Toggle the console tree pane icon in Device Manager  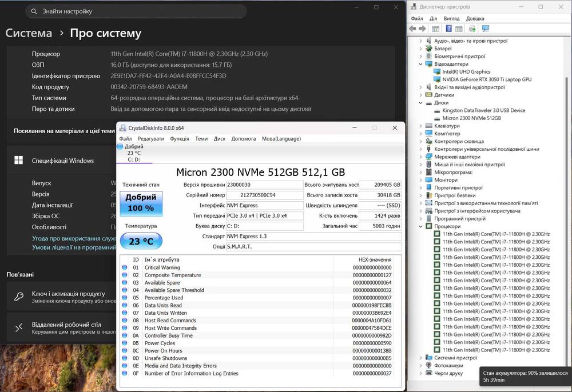(435, 29)
